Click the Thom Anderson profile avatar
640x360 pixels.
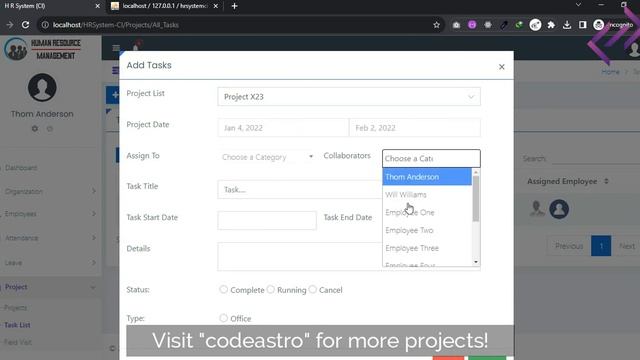(42, 87)
